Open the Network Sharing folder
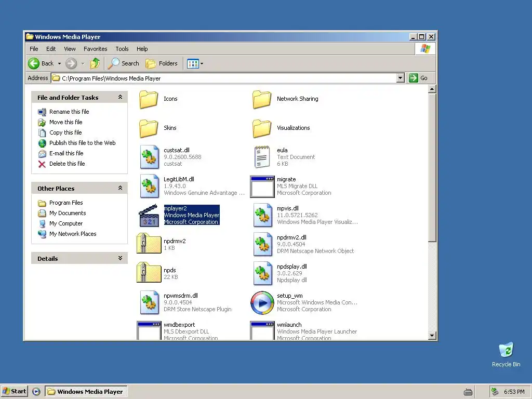 [262, 99]
